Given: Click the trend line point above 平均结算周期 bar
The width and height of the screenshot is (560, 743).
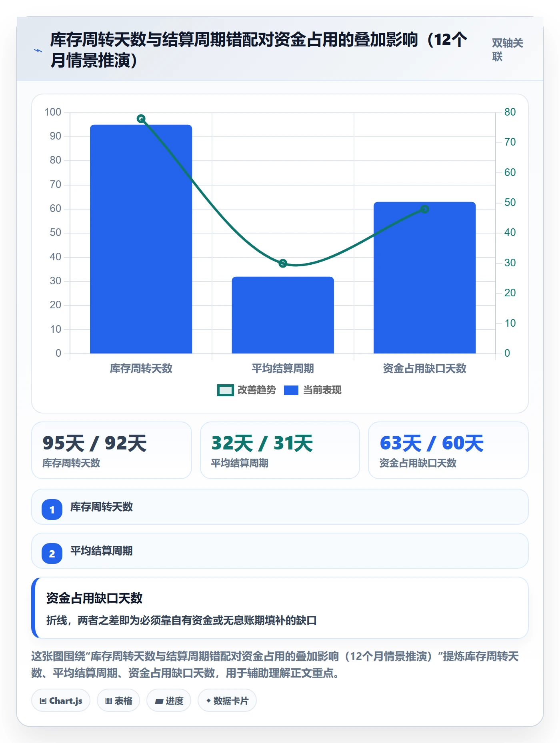Looking at the screenshot, I should tap(283, 263).
